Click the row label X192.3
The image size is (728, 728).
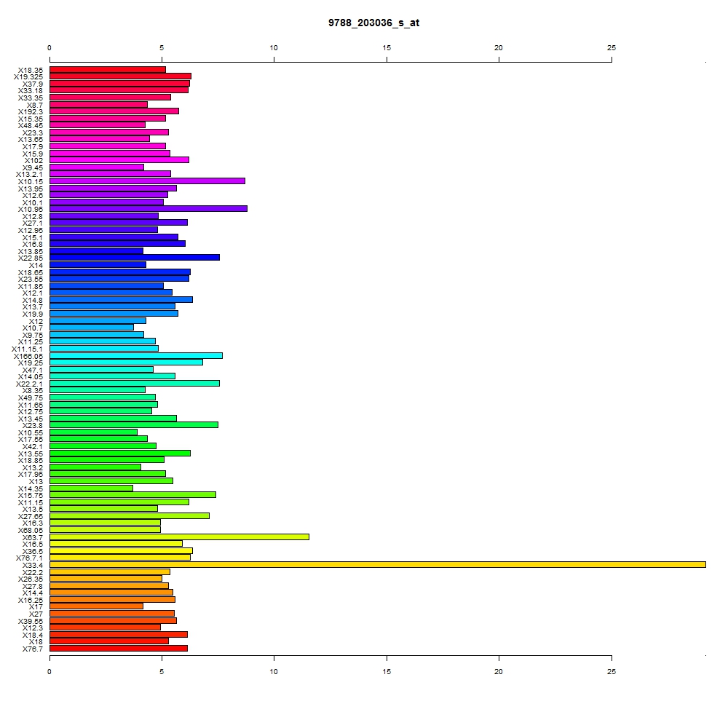31,112
